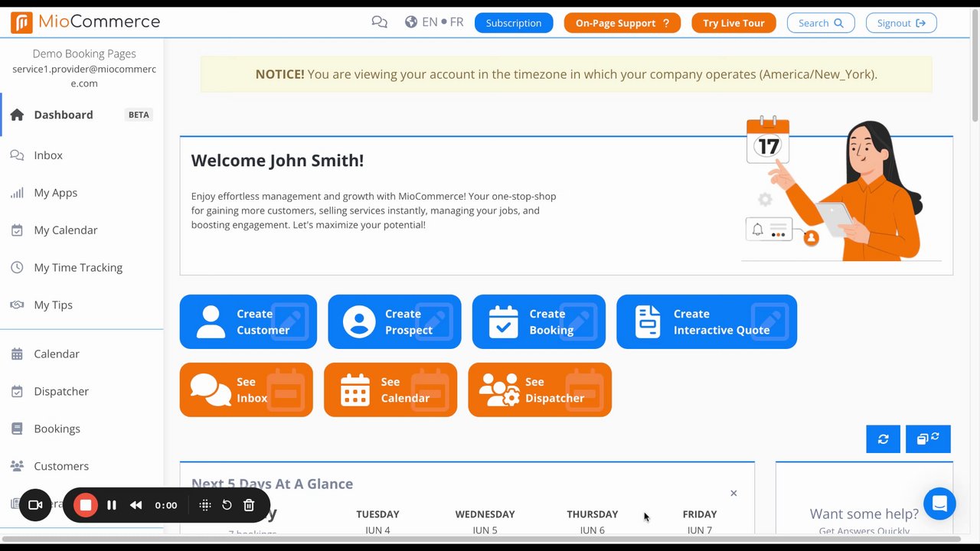Screen dimensions: 980x551
Task: Click the bar-chart icon beside My Apps
Action: (17, 193)
